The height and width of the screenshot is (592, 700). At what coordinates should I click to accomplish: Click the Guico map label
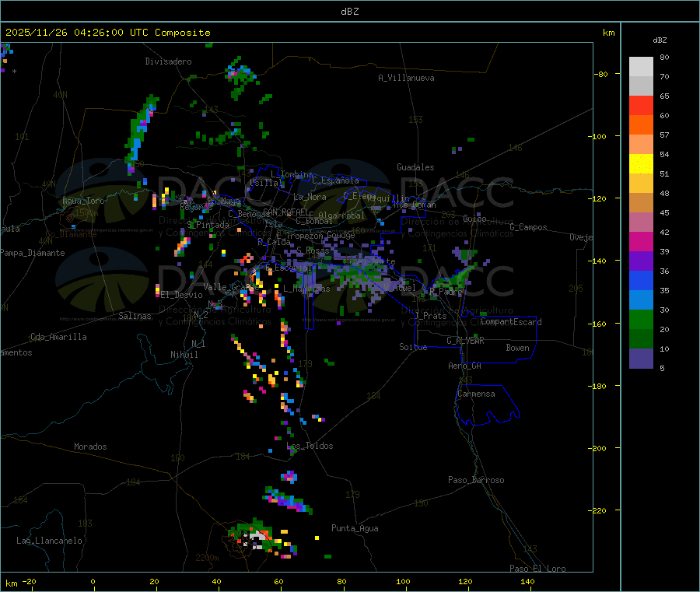point(474,219)
